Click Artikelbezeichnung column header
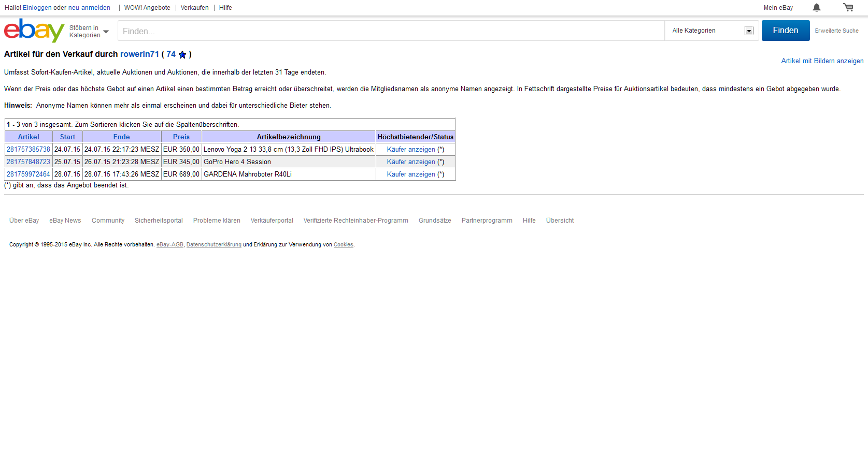 [289, 137]
